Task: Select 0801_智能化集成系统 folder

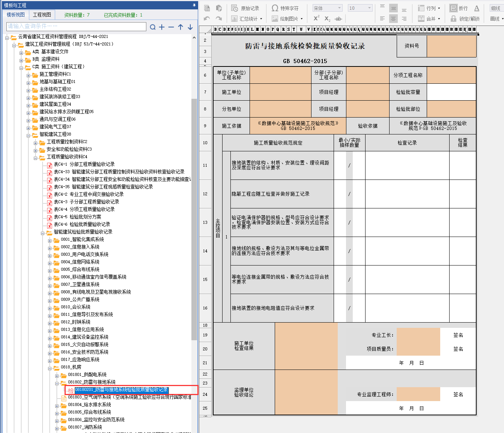Action: click(x=82, y=239)
